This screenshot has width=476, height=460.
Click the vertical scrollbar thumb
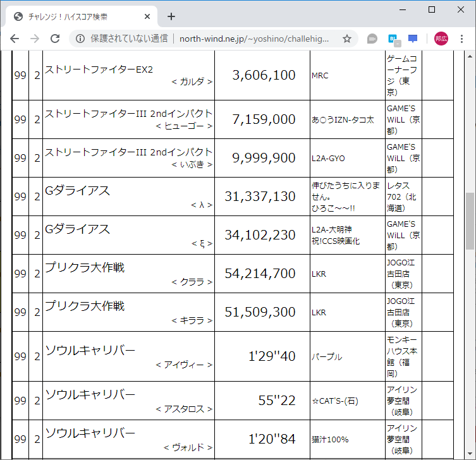pos(470,221)
